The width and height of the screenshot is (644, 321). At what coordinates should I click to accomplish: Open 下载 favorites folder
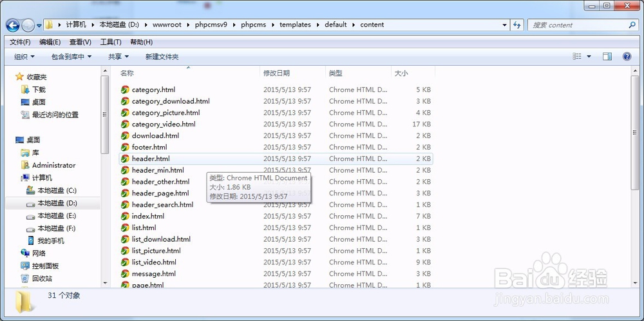(39, 89)
